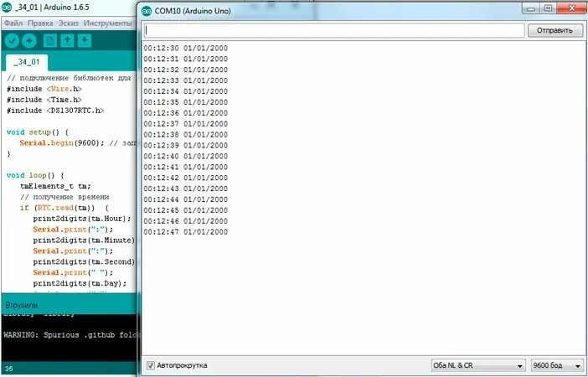The width and height of the screenshot is (588, 377).
Task: Click the #include <Wire.h> code line
Action: (44, 90)
